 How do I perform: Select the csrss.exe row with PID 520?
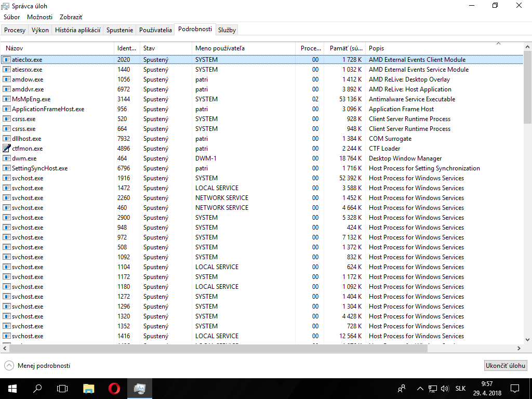click(x=262, y=119)
